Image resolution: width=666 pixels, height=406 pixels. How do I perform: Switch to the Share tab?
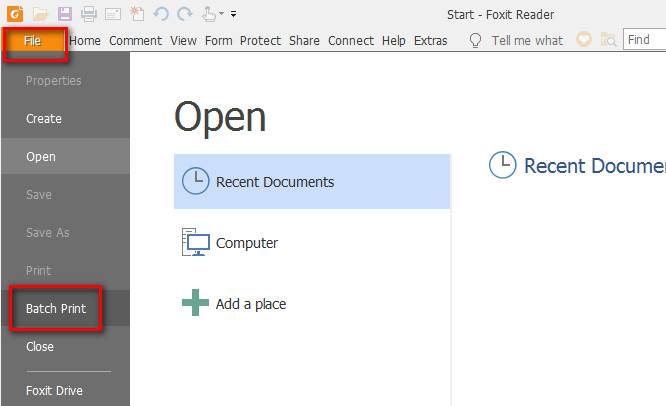coord(304,41)
